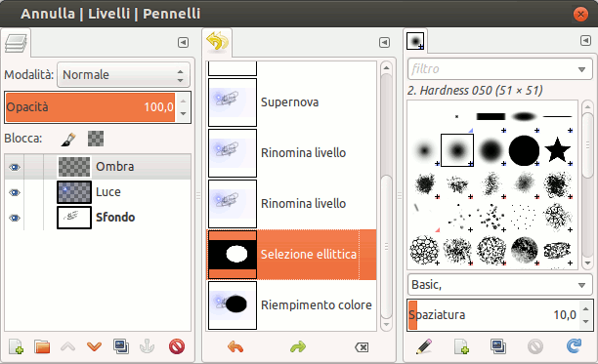The image size is (598, 364).
Task: Pick the Hardness 050 brush
Action: [x=457, y=150]
